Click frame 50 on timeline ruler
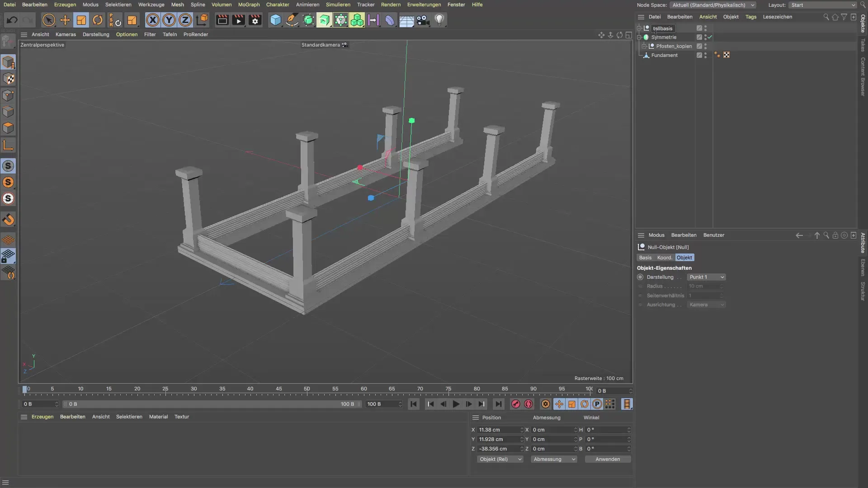868x488 pixels. point(307,390)
